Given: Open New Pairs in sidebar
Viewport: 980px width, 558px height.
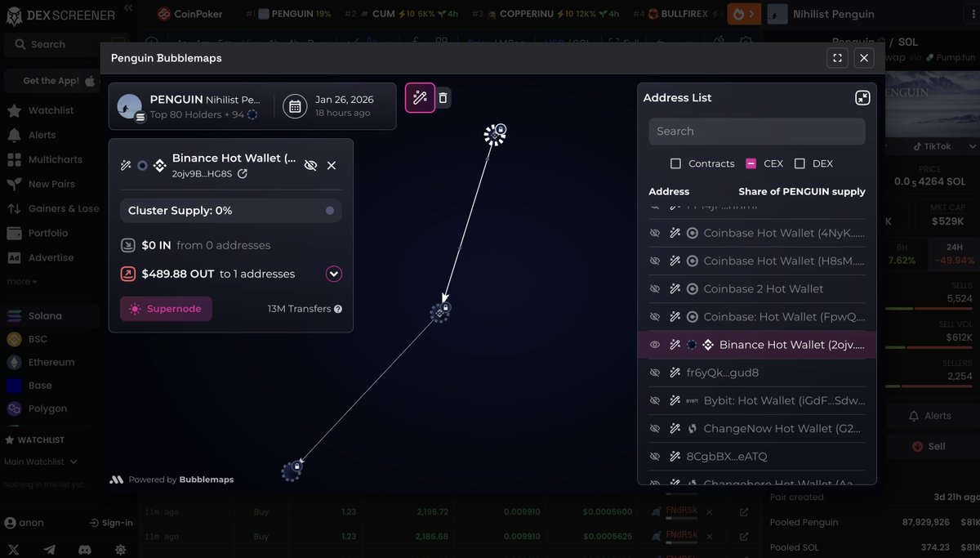Looking at the screenshot, I should coord(51,184).
